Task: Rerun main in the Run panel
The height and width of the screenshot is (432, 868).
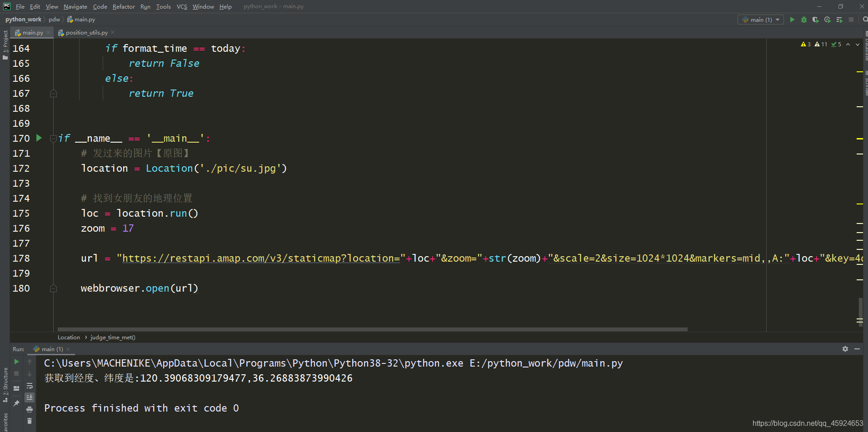Action: (x=16, y=362)
